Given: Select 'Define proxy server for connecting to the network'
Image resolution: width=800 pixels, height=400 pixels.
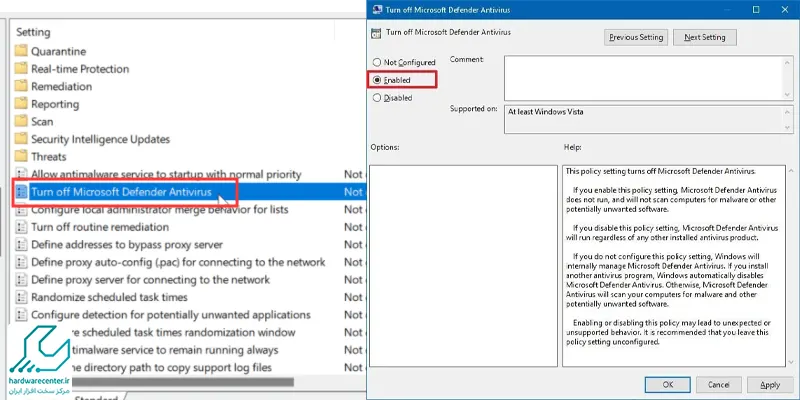Looking at the screenshot, I should (x=151, y=280).
